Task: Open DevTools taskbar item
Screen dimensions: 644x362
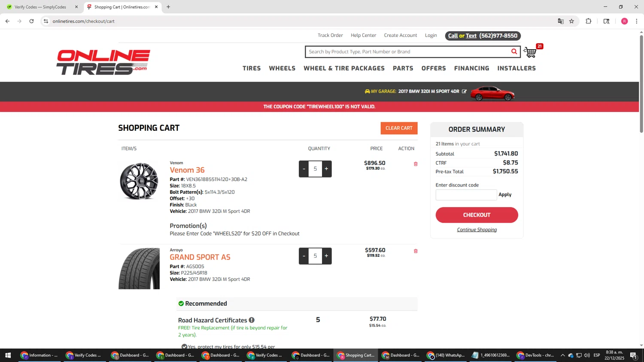Action: [536, 355]
